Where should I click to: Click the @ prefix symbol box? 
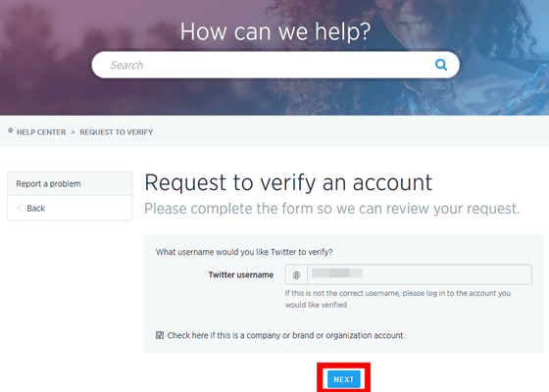[296, 274]
